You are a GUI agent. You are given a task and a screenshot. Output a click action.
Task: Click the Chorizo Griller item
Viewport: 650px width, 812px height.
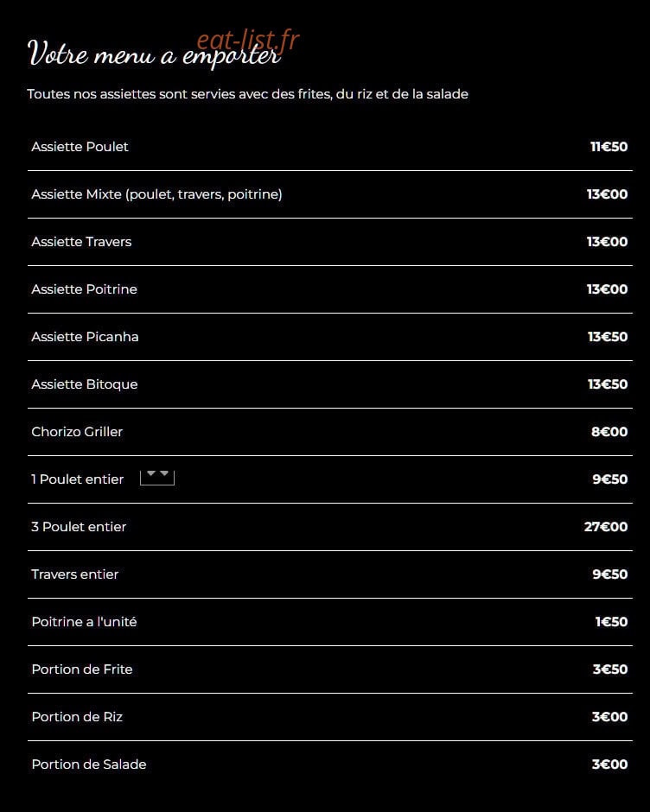[x=329, y=432]
